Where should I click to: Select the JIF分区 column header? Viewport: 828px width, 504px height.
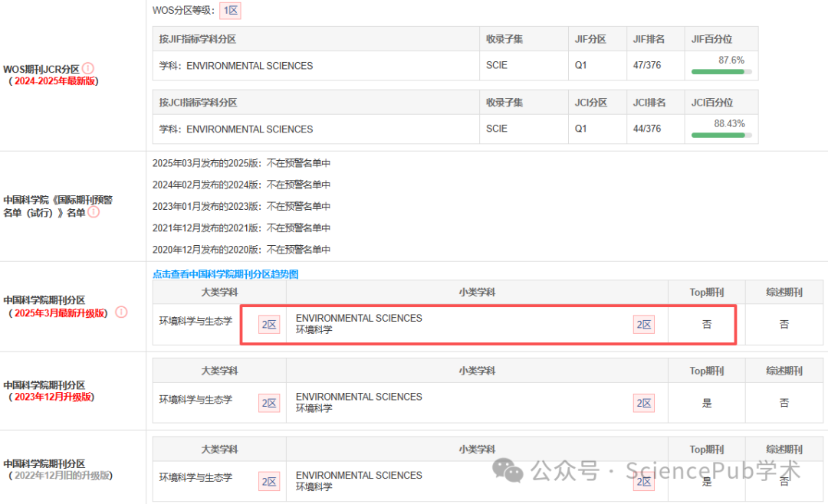[598, 39]
